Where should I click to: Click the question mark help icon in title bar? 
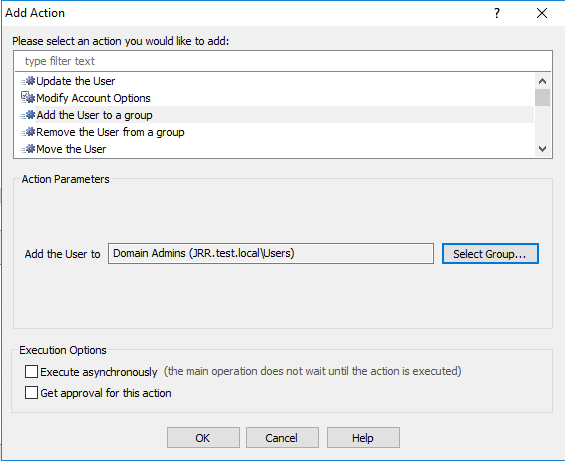point(497,13)
